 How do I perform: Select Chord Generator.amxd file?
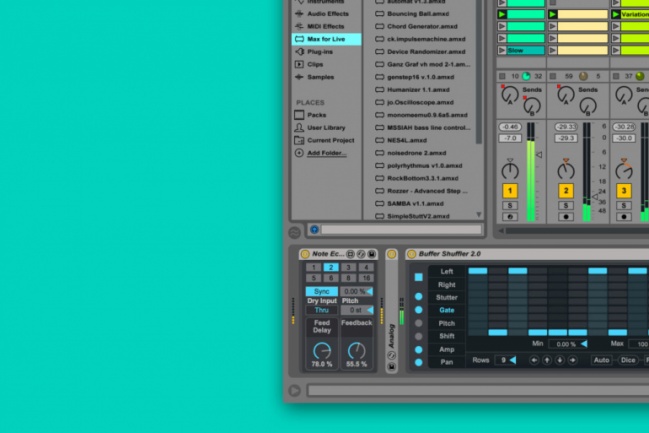[422, 26]
